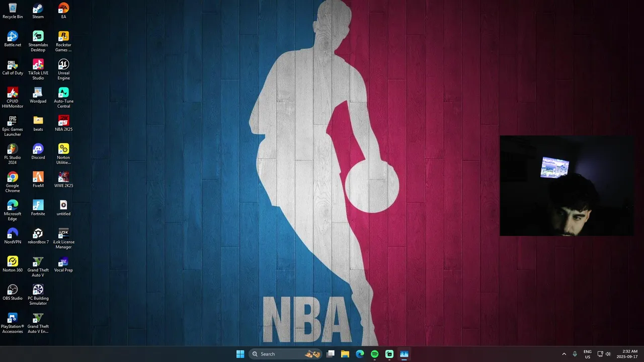The width and height of the screenshot is (644, 362).
Task: Select the rekordbox 7 icon
Action: pos(38,236)
